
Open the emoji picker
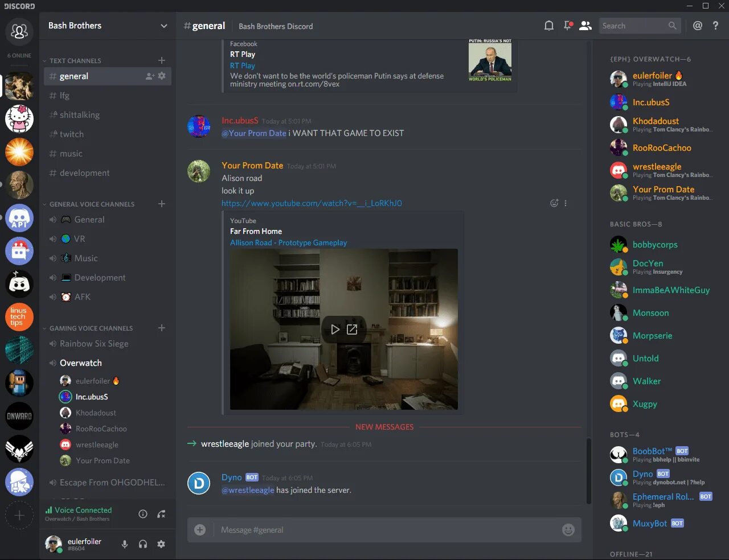click(568, 530)
